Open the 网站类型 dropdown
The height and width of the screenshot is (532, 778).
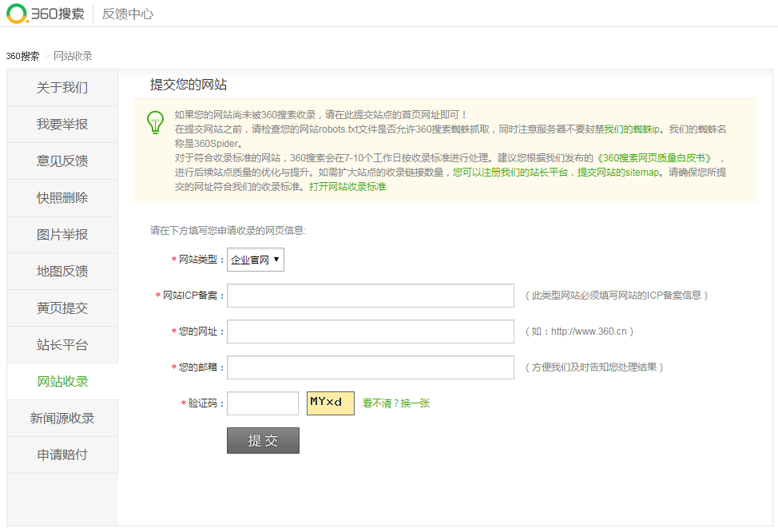click(255, 260)
